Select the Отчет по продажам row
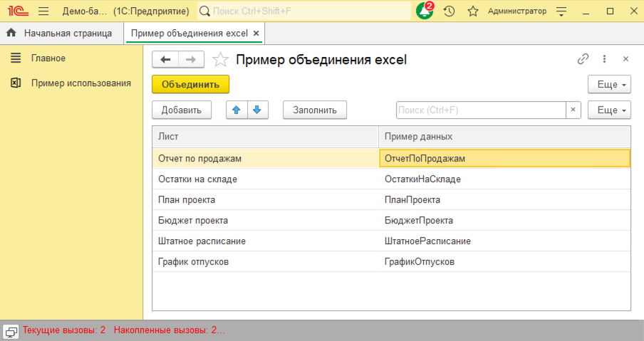The width and height of the screenshot is (644, 341). [x=391, y=158]
